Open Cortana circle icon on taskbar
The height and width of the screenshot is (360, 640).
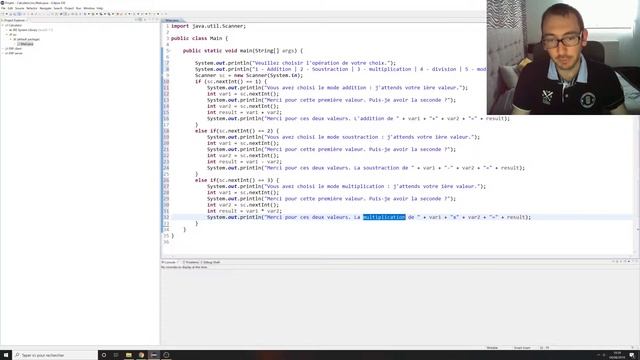[x=104, y=355]
